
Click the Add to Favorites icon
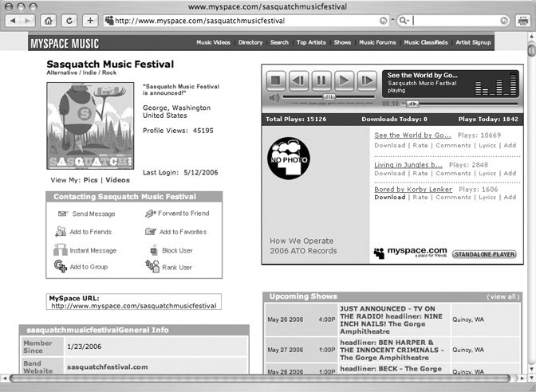(x=151, y=232)
